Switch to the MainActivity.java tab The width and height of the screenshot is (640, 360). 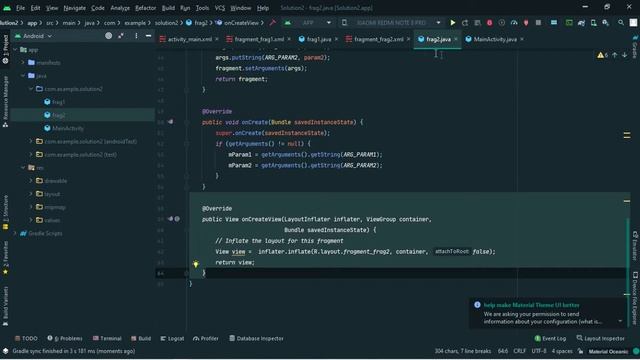tap(495, 39)
